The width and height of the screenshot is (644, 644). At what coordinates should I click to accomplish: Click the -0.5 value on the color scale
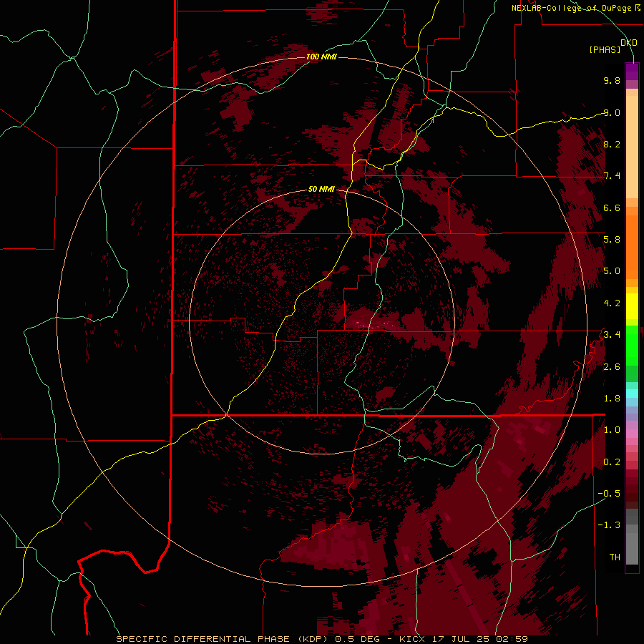coord(609,494)
